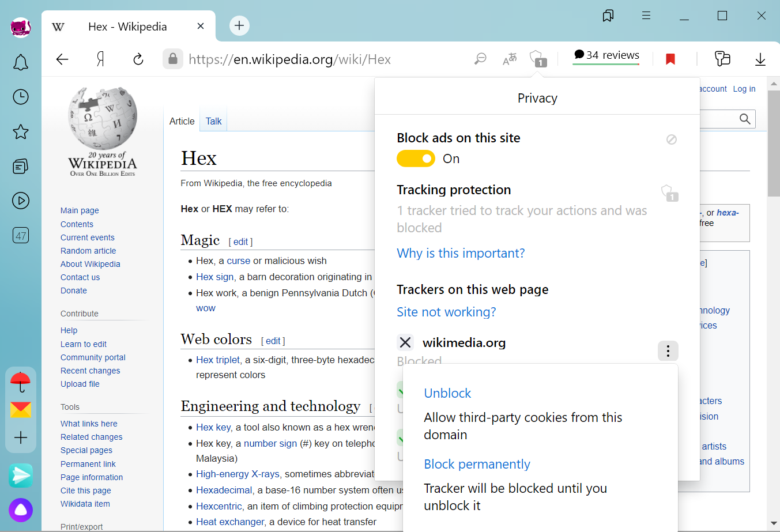
Task: Reload the Wikipedia page
Action: (x=138, y=59)
